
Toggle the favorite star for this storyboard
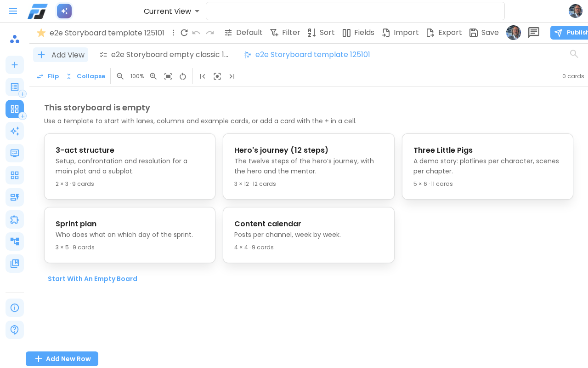pos(41,33)
